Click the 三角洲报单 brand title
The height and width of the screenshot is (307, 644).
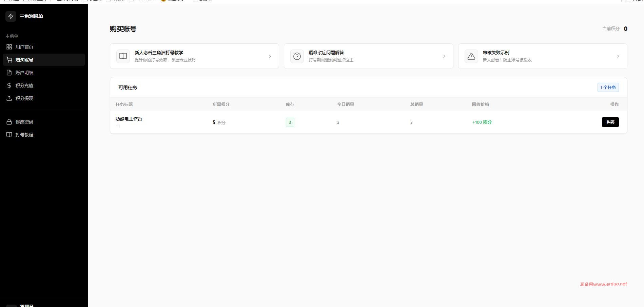click(x=31, y=16)
